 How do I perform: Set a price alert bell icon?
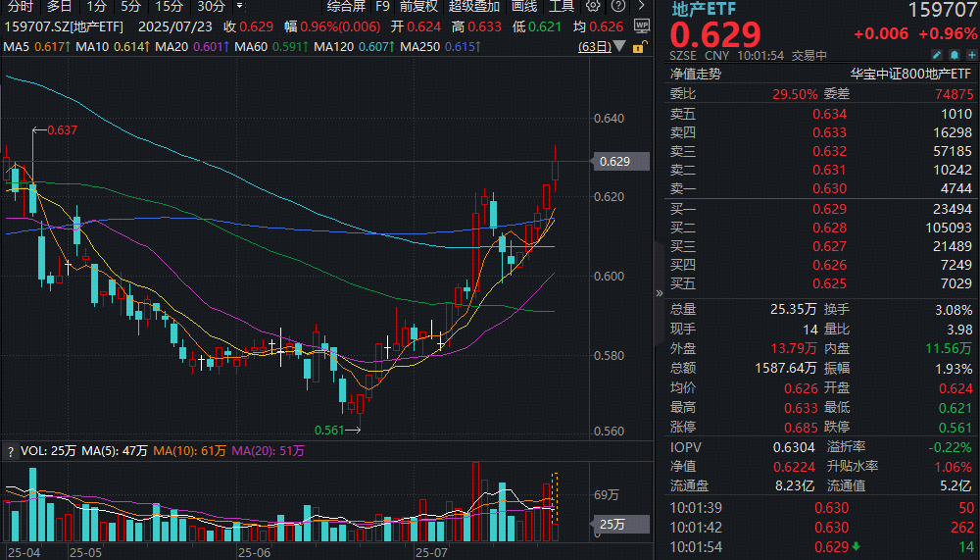point(955,55)
